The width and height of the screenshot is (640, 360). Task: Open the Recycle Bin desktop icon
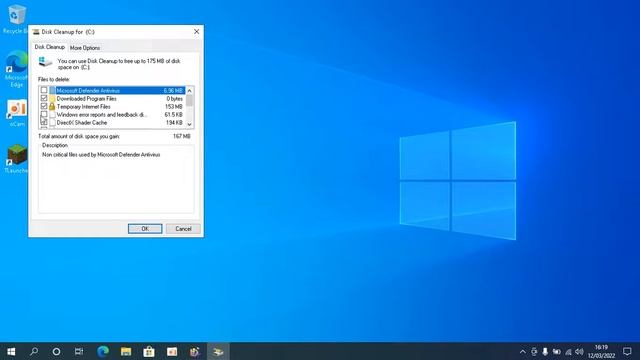click(16, 18)
